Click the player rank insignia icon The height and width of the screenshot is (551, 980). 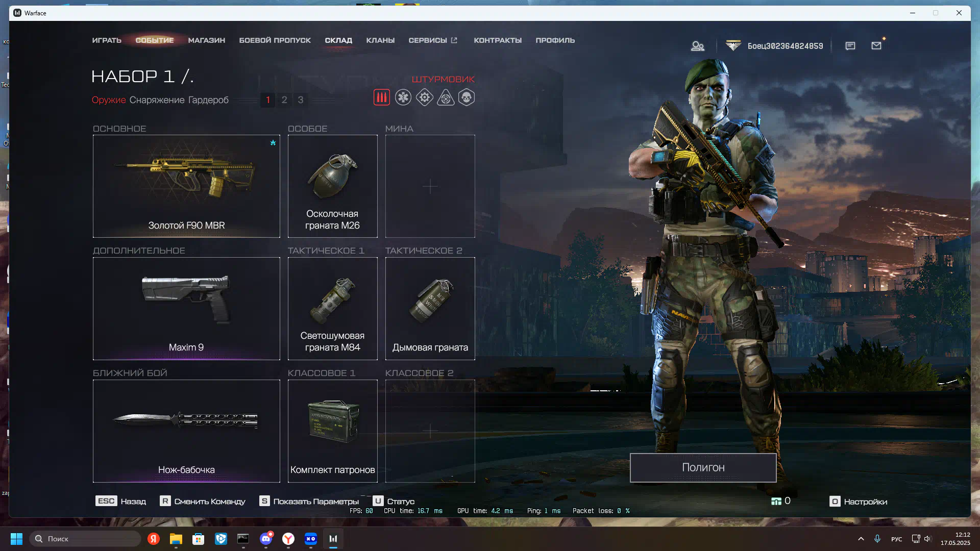coord(733,46)
